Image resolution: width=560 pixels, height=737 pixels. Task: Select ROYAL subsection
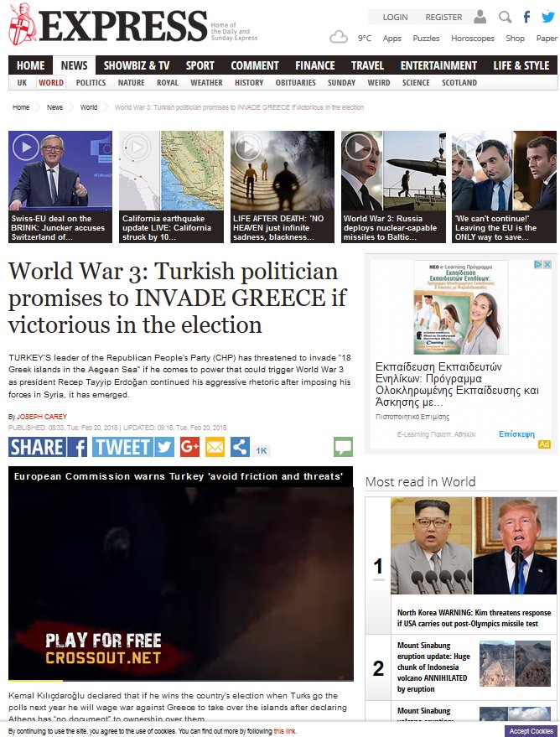168,83
